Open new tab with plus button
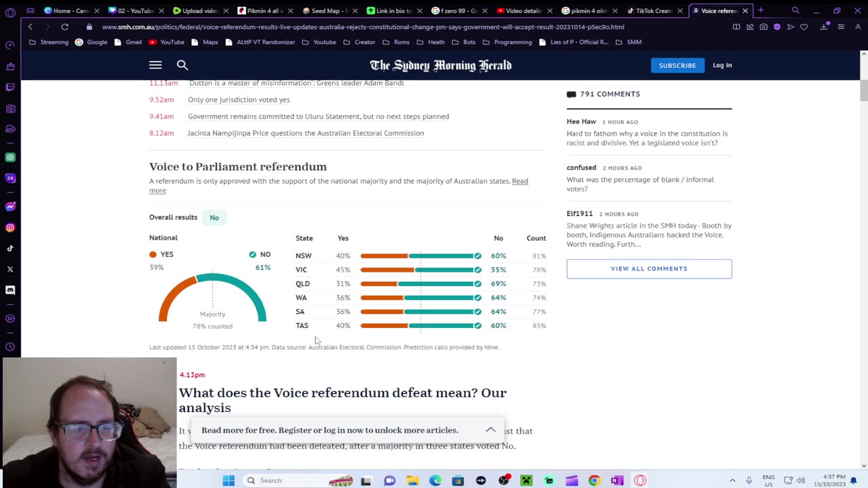 (761, 11)
